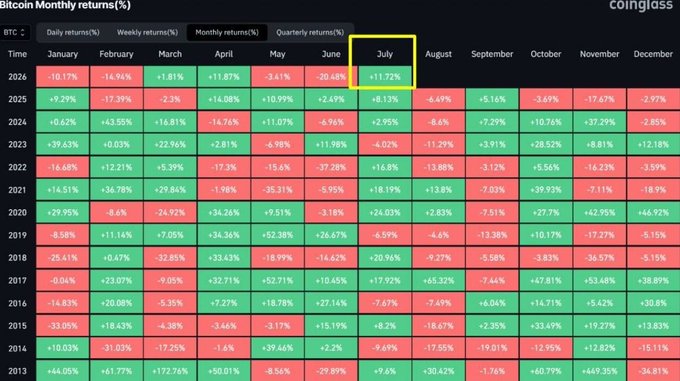
Task: Select the 2014 row label
Action: pos(17,348)
